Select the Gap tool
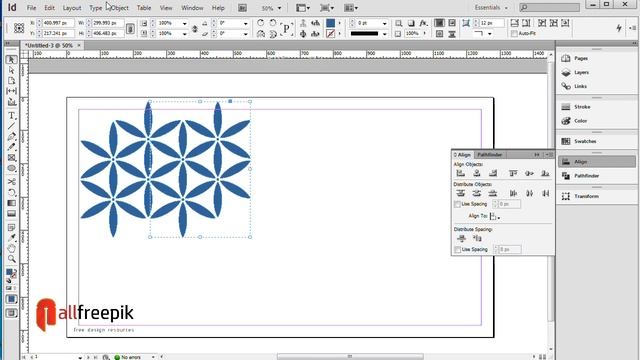Viewport: 640px width, 360px height. click(x=11, y=91)
